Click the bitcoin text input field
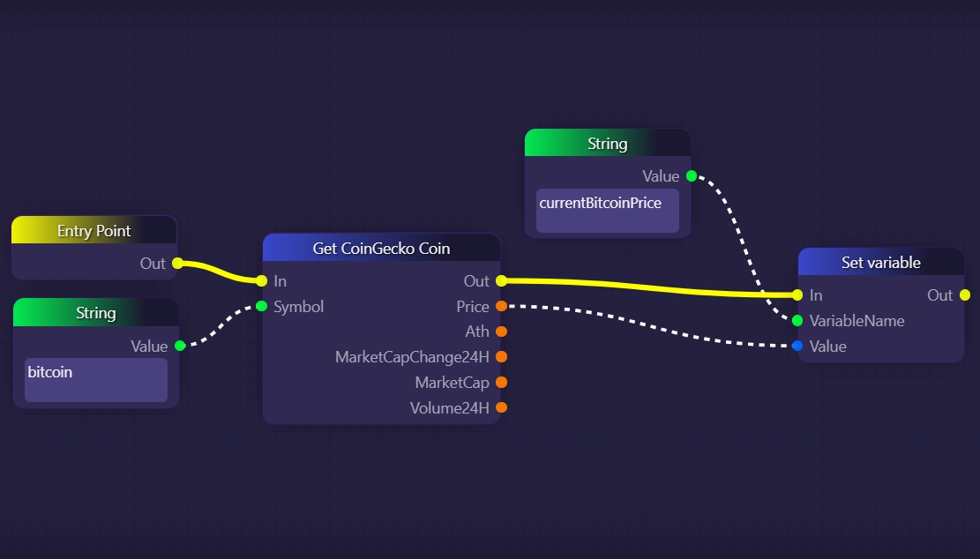The height and width of the screenshot is (559, 980). (95, 380)
